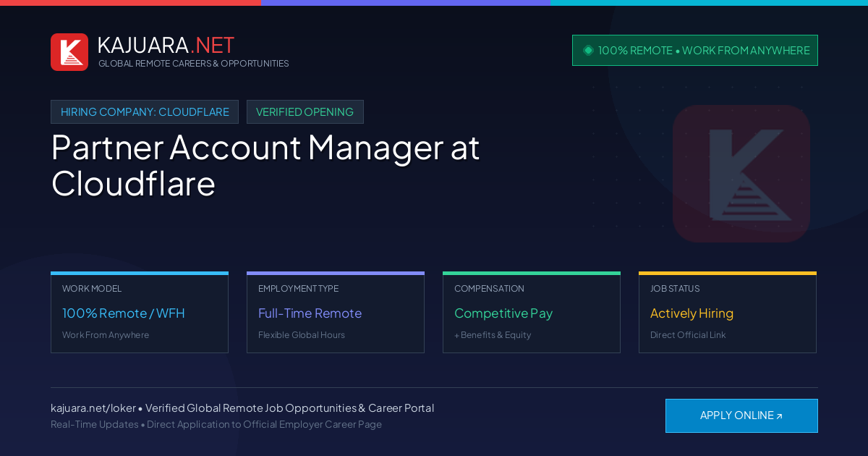Viewport: 868px width, 456px height.
Task: Click the Competitive Pay value
Action: (503, 313)
